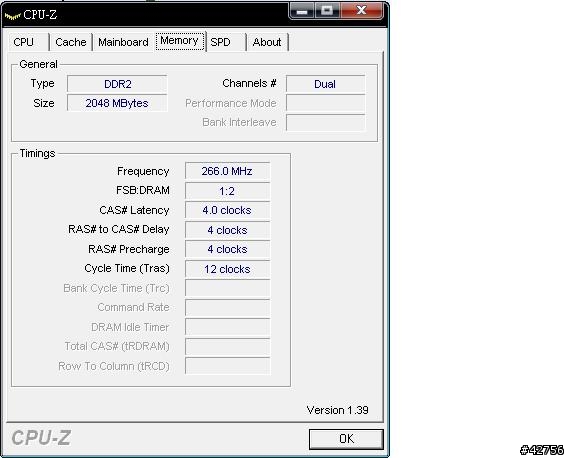Click the 2048 MBytes size field
The width and height of the screenshot is (569, 458).
117,103
